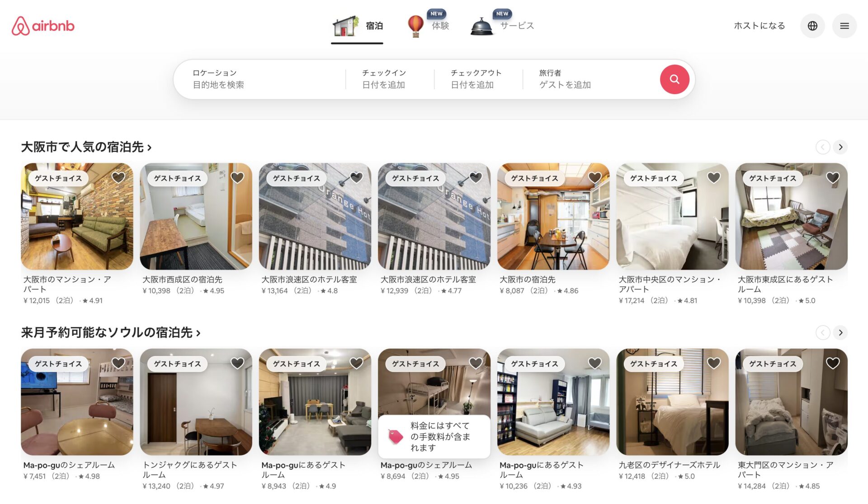This screenshot has width=868, height=504.
Task: Expand 大阪市で人気の宿泊先 section chevron
Action: click(x=149, y=147)
